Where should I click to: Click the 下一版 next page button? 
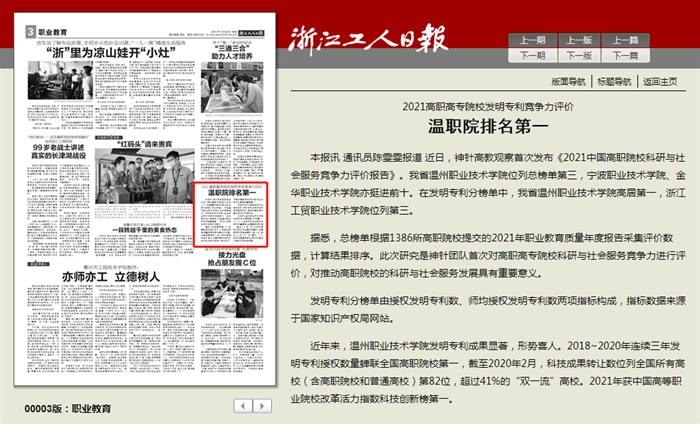579,55
